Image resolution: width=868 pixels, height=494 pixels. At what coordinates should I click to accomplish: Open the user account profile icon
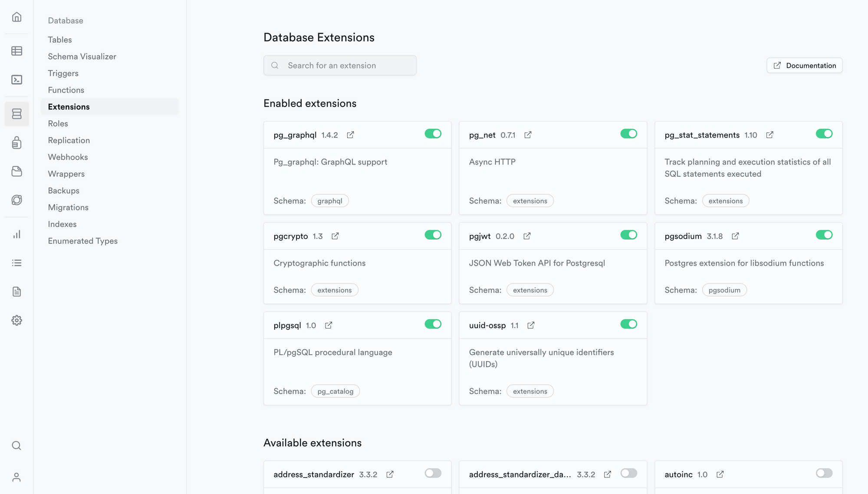pos(16,477)
